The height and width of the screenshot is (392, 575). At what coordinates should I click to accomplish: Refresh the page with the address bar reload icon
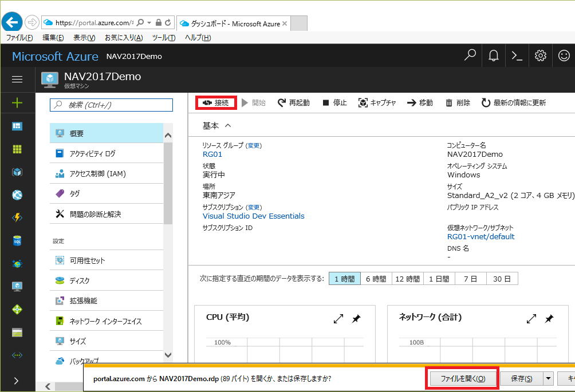[168, 23]
